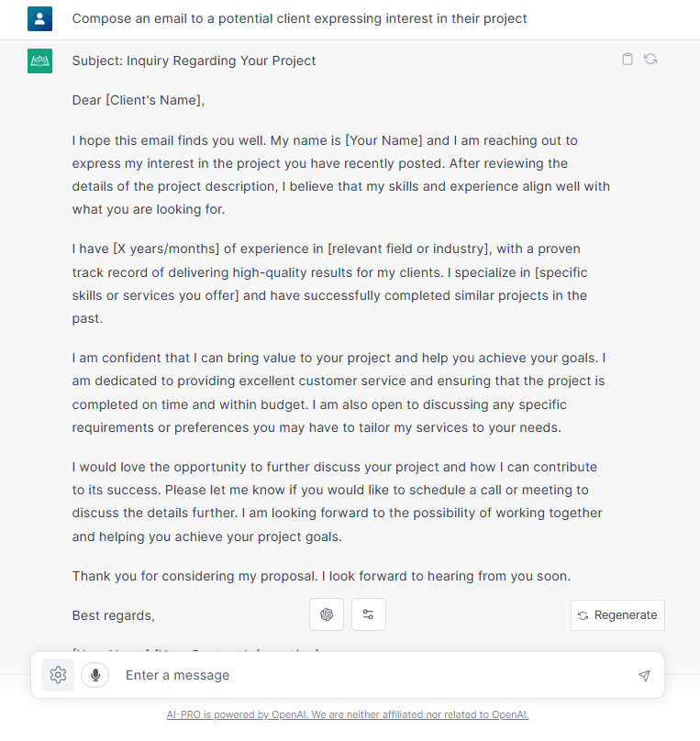The width and height of the screenshot is (700, 741).
Task: Focus the 'Enter a message' input field
Action: click(367, 675)
